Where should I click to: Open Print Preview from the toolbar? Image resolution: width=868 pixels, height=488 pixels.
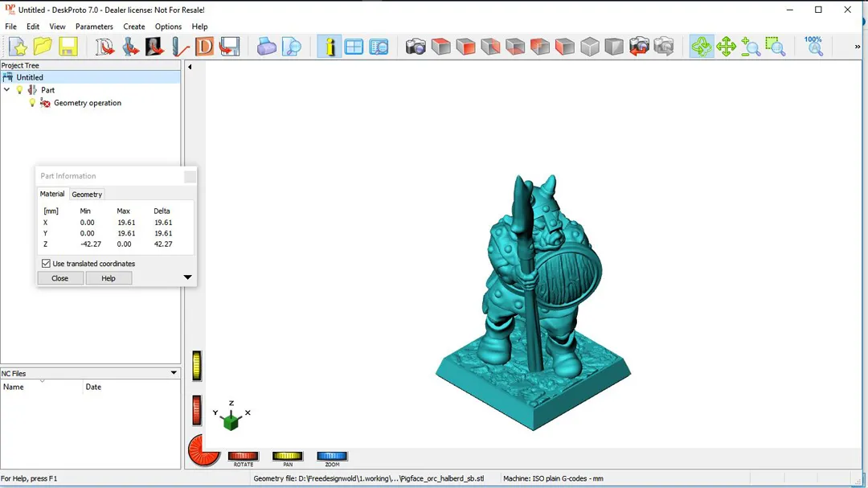coord(291,47)
